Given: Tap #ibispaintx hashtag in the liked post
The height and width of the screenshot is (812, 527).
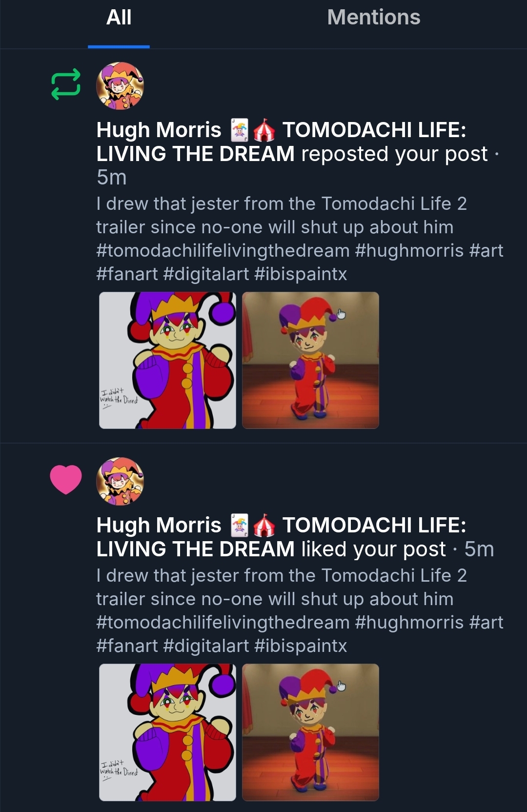Looking at the screenshot, I should (301, 646).
